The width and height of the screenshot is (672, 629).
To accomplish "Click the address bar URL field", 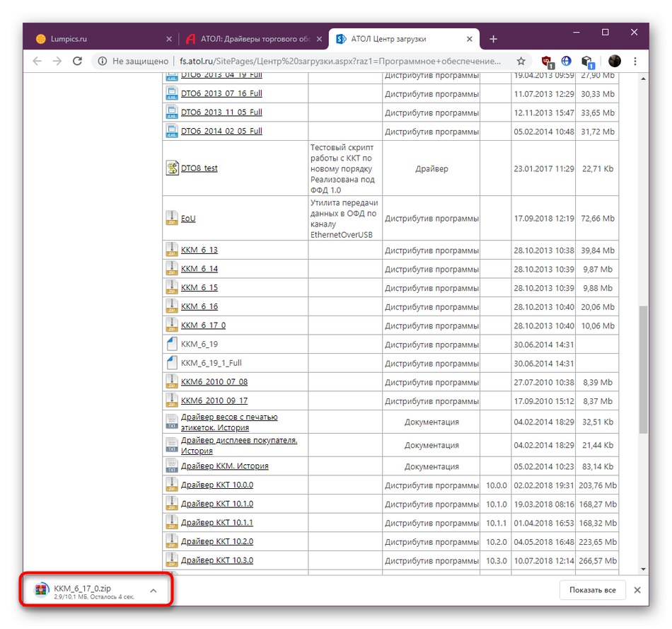I will (x=340, y=62).
